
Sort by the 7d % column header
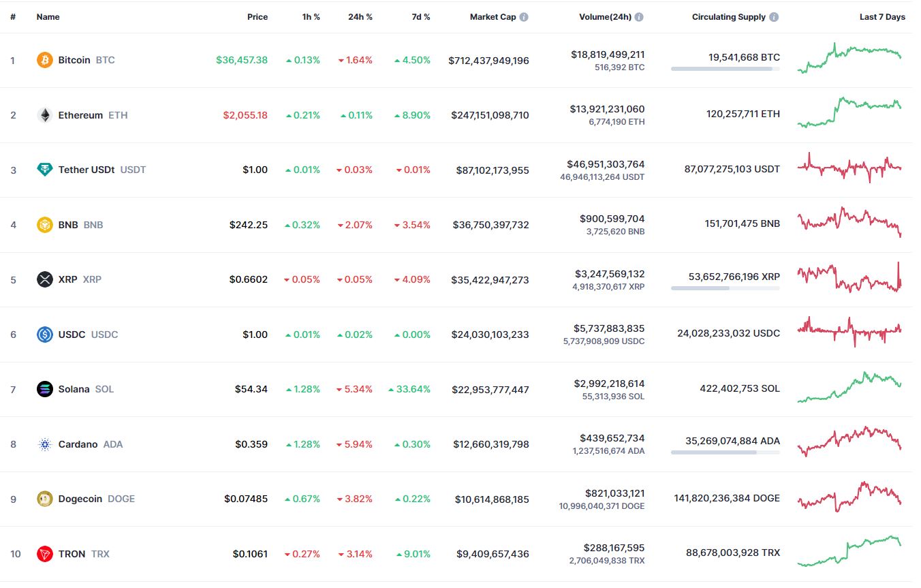[x=421, y=17]
